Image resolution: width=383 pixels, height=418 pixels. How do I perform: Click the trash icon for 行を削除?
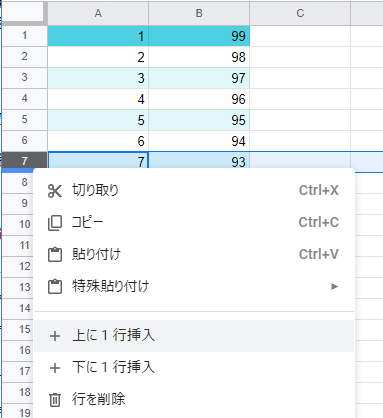pos(55,400)
